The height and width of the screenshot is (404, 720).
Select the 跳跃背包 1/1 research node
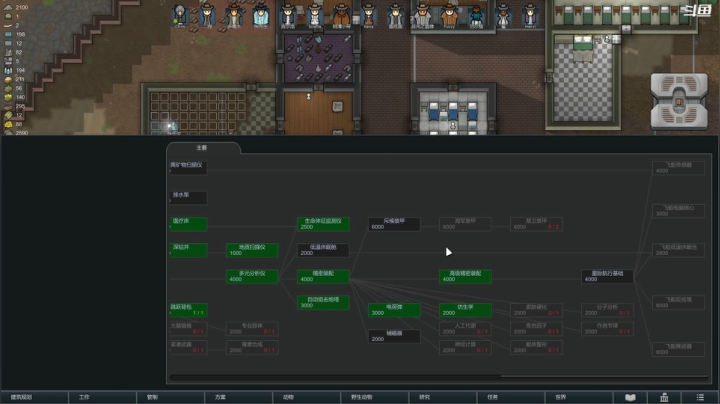click(188, 310)
